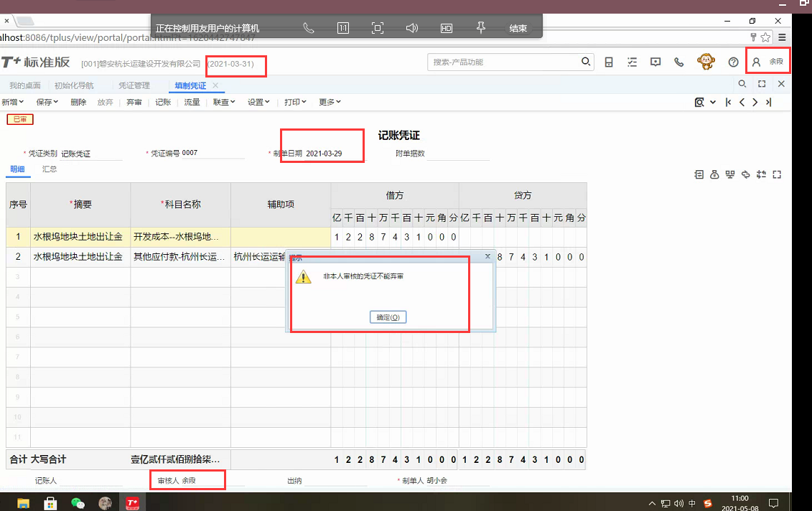The image size is (812, 511).
Task: Click the tab bar search magnifier icon
Action: (742, 84)
